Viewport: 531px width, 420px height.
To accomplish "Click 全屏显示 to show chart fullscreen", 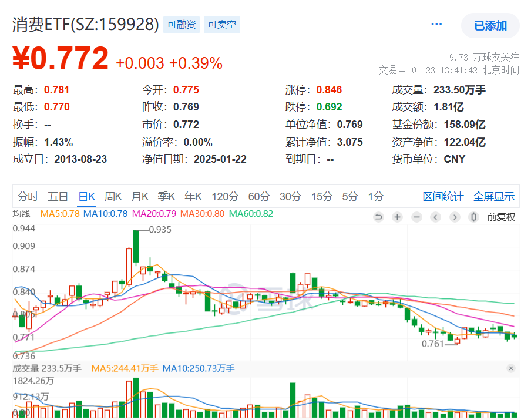I will point(494,197).
